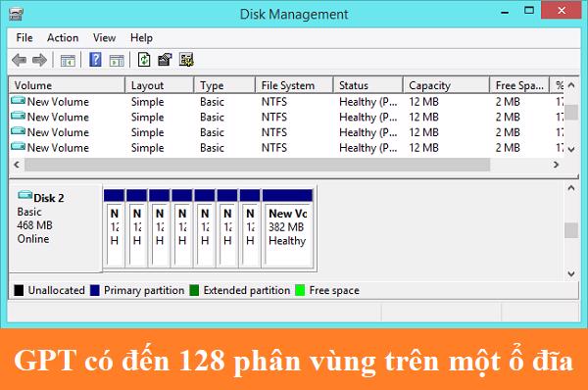The width and height of the screenshot is (588, 390).
Task: Click the disk pane scroll-up arrow
Action: (571, 188)
